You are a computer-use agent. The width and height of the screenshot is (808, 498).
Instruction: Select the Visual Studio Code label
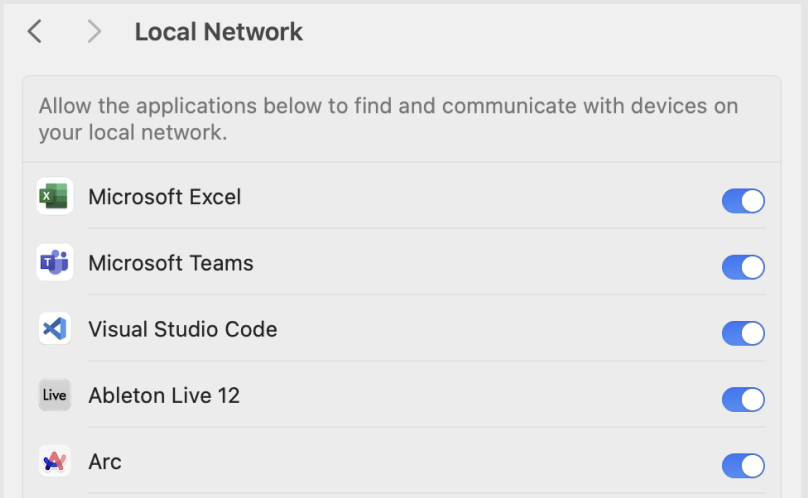coord(182,329)
